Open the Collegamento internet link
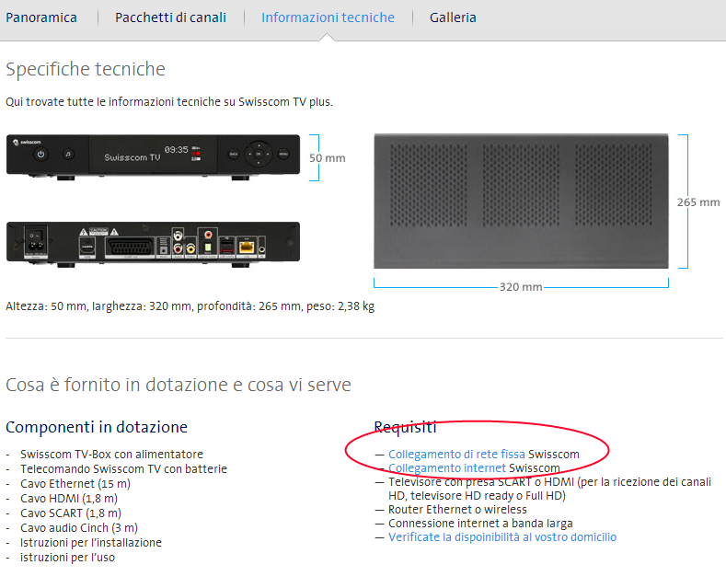This screenshot has height=588, width=726. (447, 468)
